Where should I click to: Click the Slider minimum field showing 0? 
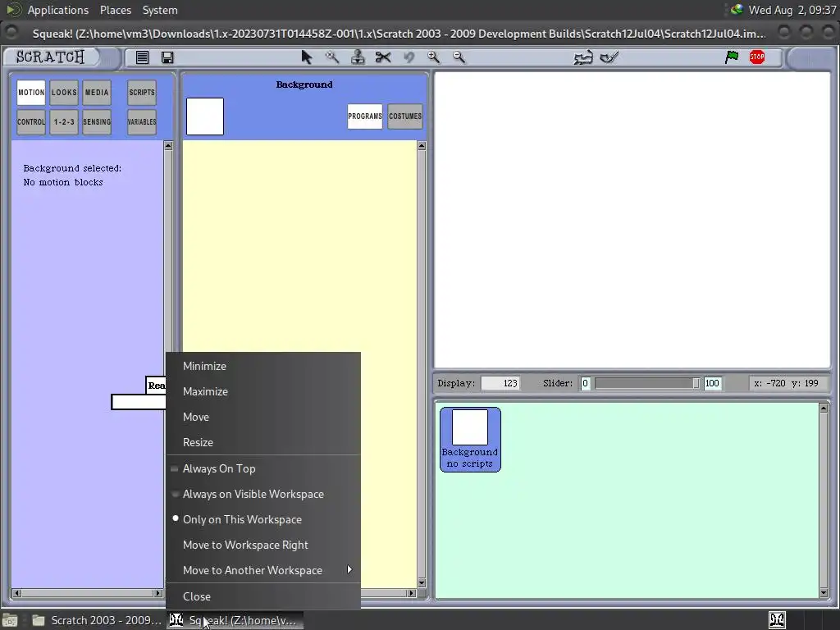(585, 383)
